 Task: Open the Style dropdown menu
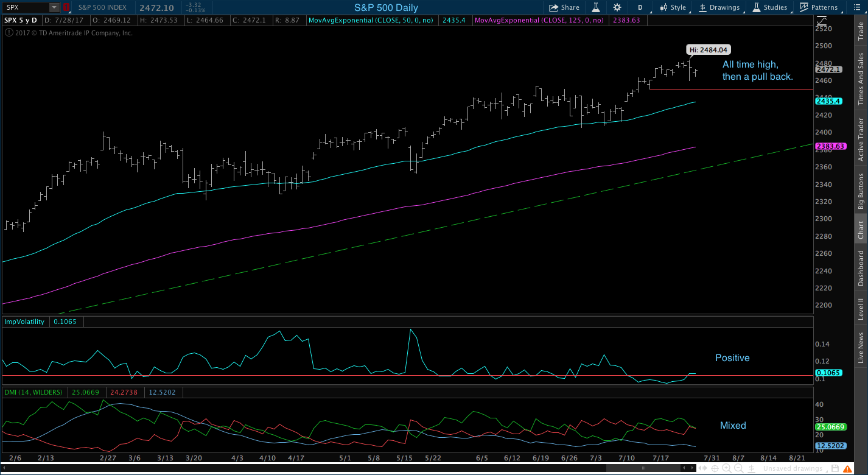coord(673,7)
